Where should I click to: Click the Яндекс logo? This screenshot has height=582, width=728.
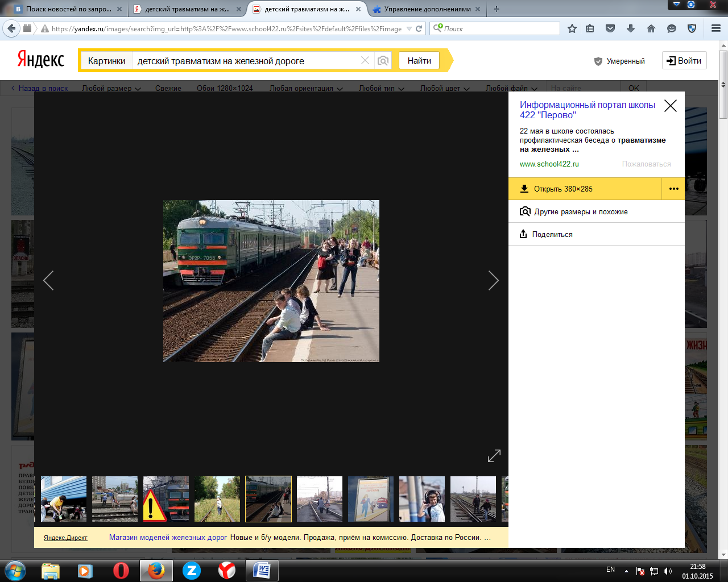click(x=40, y=59)
